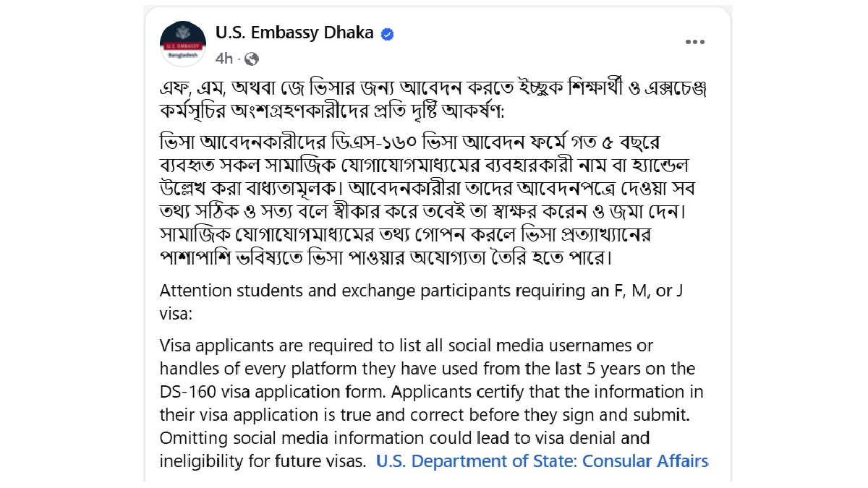Image resolution: width=868 pixels, height=488 pixels.
Task: Open the post's three-dot options menu
Action: pyautogui.click(x=694, y=42)
